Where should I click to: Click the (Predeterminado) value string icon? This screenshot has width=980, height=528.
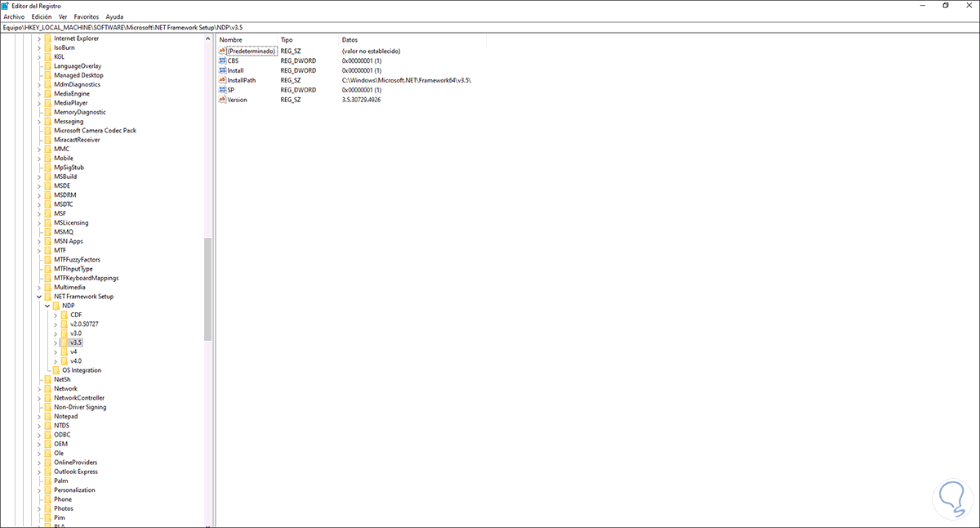coord(222,51)
